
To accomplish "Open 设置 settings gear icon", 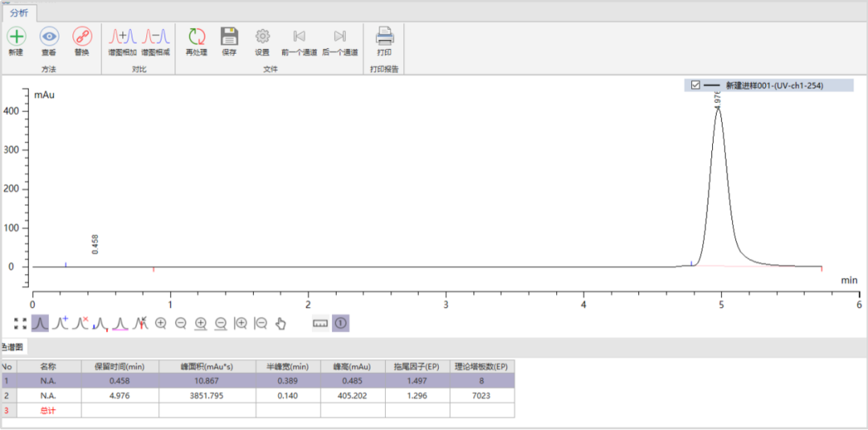I will pos(262,36).
